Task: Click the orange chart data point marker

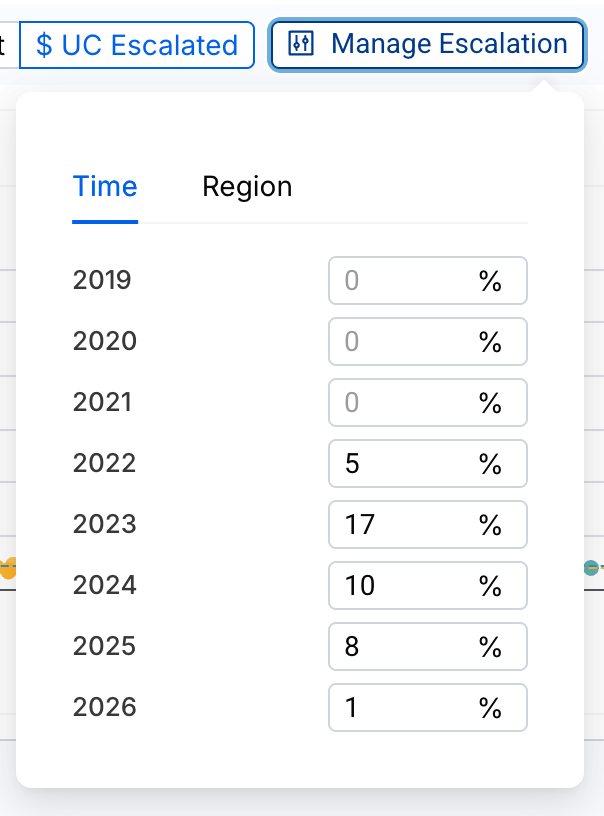Action: [x=8, y=568]
